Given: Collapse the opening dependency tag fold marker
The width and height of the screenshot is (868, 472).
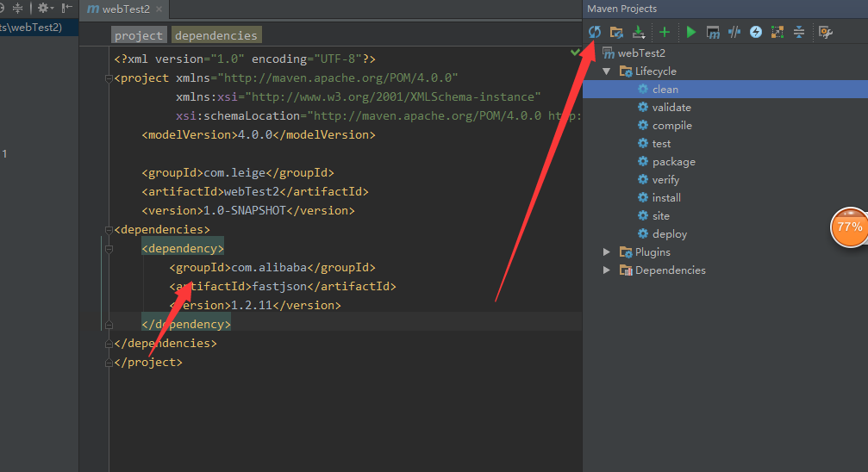Looking at the screenshot, I should click(x=109, y=249).
